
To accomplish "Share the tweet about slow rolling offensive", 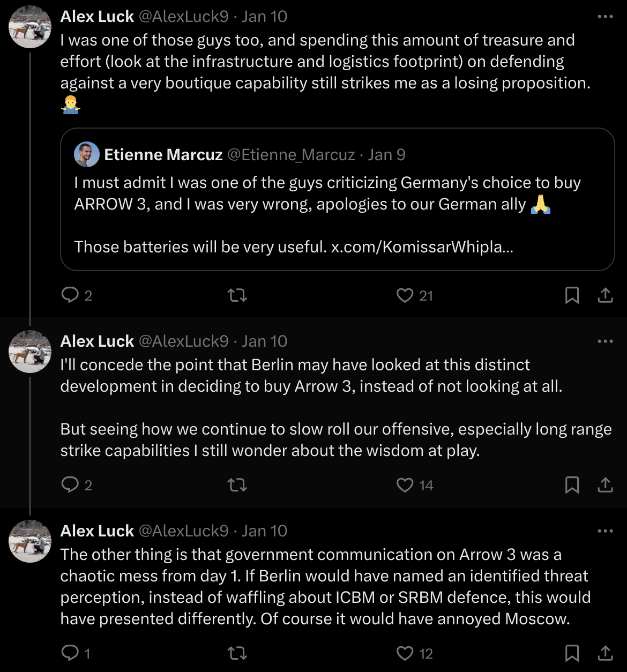I will (605, 484).
